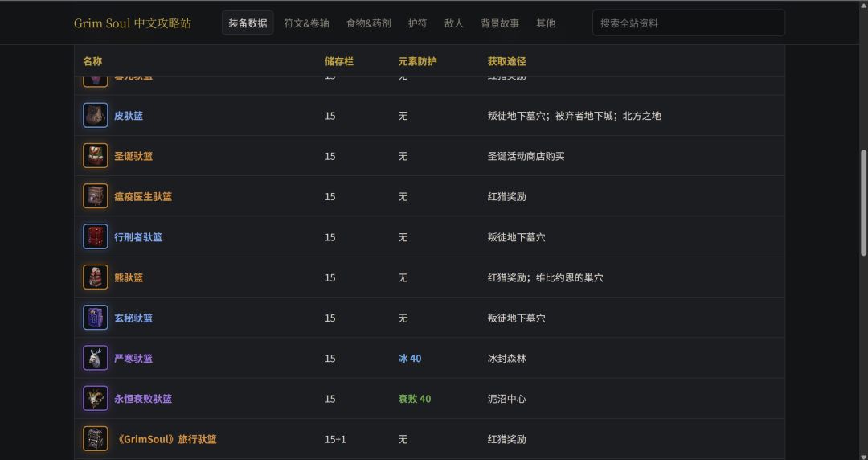
Task: Click the 皮驮篮 backpack icon
Action: pyautogui.click(x=95, y=115)
